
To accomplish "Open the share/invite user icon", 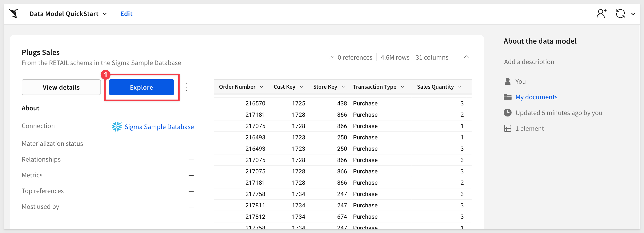I will 601,14.
